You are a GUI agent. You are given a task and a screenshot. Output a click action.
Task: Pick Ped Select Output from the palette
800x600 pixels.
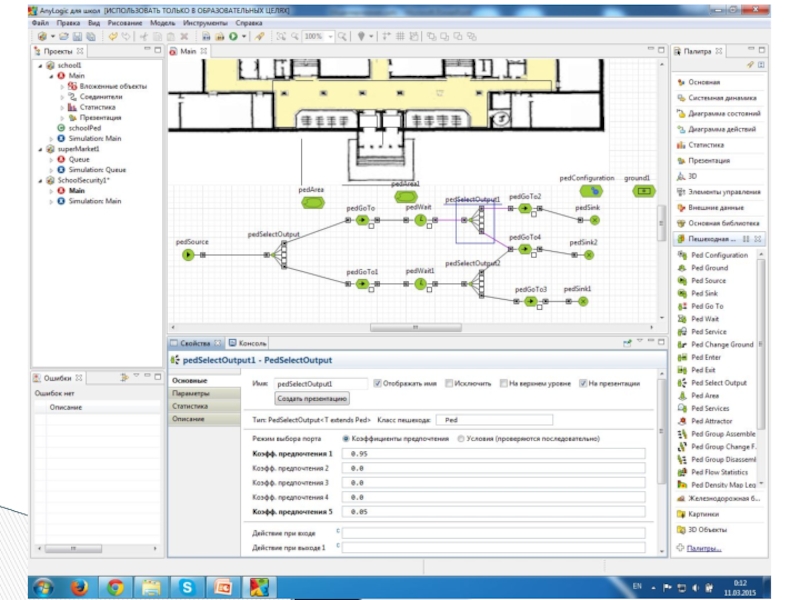(x=719, y=382)
